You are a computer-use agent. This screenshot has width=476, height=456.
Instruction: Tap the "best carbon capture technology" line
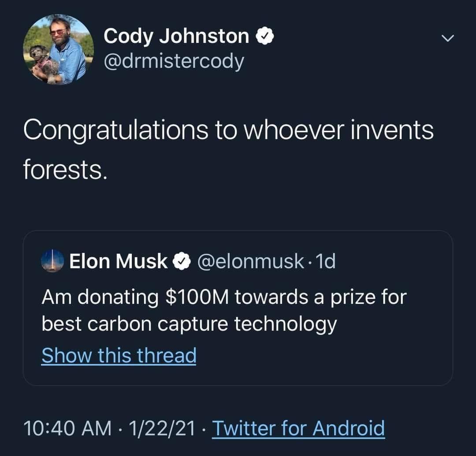click(189, 325)
